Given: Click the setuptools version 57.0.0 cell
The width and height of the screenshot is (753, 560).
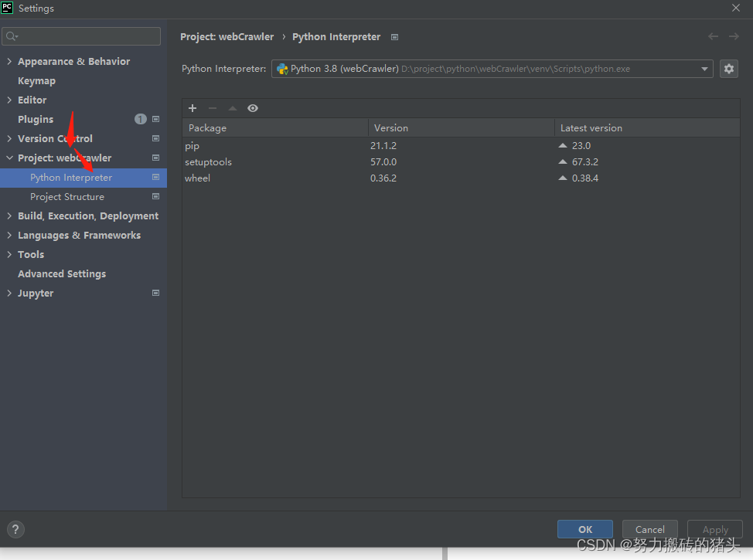Looking at the screenshot, I should pyautogui.click(x=383, y=161).
